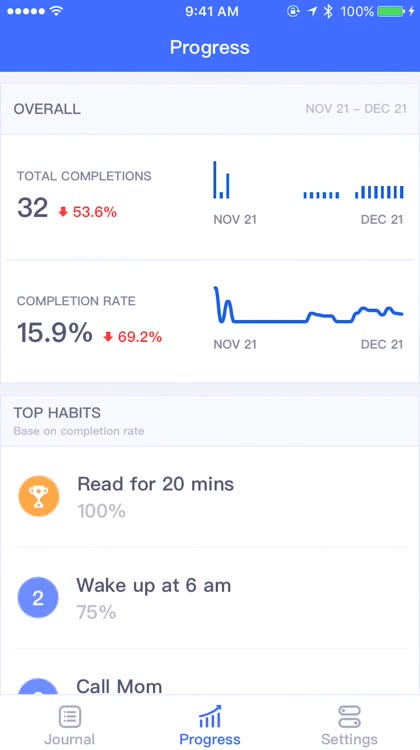Tap the red arrow beside 69.2%
This screenshot has height=750, width=420.
pyautogui.click(x=108, y=337)
